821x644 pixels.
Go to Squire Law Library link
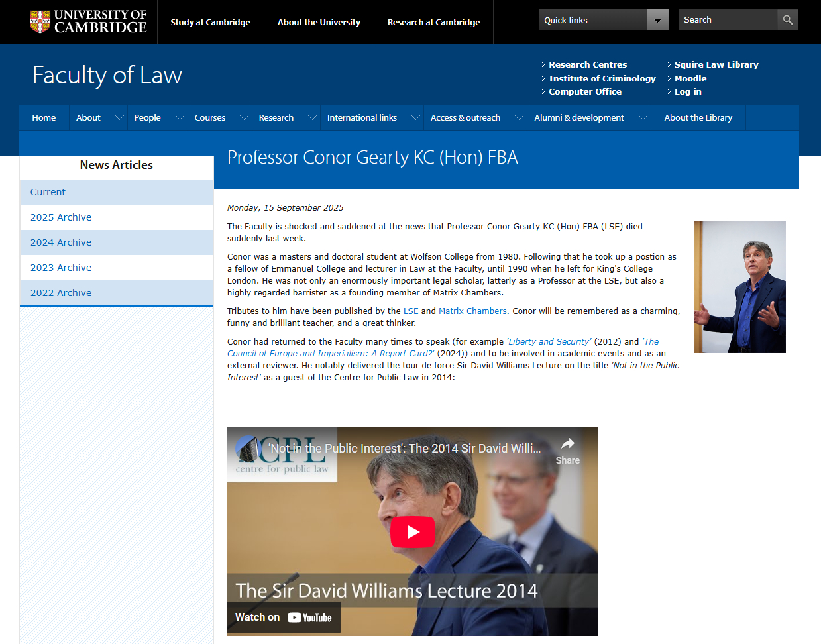pyautogui.click(x=716, y=64)
